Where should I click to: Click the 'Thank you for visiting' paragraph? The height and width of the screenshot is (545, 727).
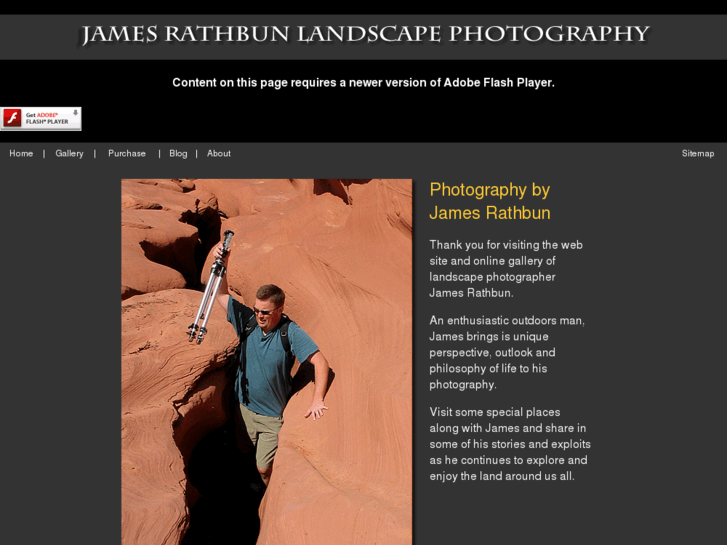[x=506, y=269]
